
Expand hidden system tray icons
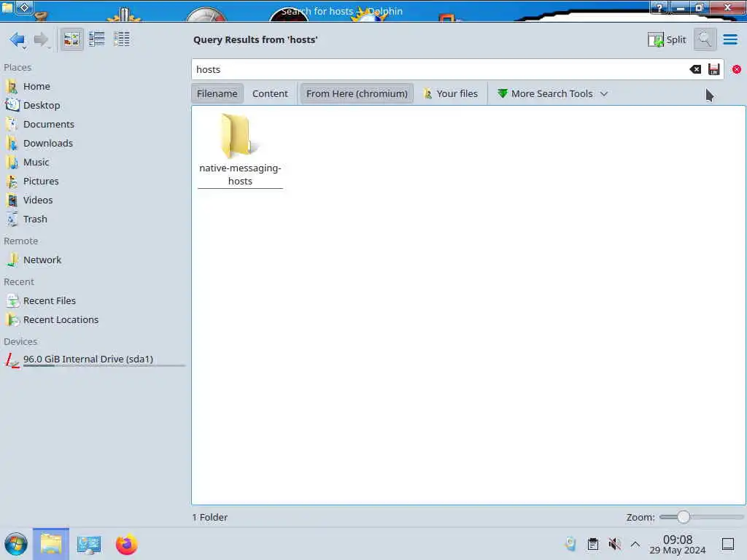(x=635, y=544)
